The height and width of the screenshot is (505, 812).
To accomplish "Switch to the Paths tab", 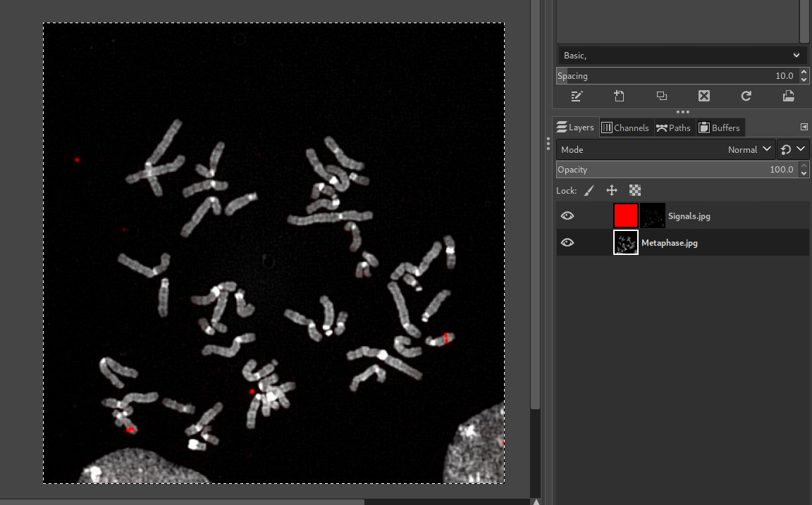I will pyautogui.click(x=674, y=127).
